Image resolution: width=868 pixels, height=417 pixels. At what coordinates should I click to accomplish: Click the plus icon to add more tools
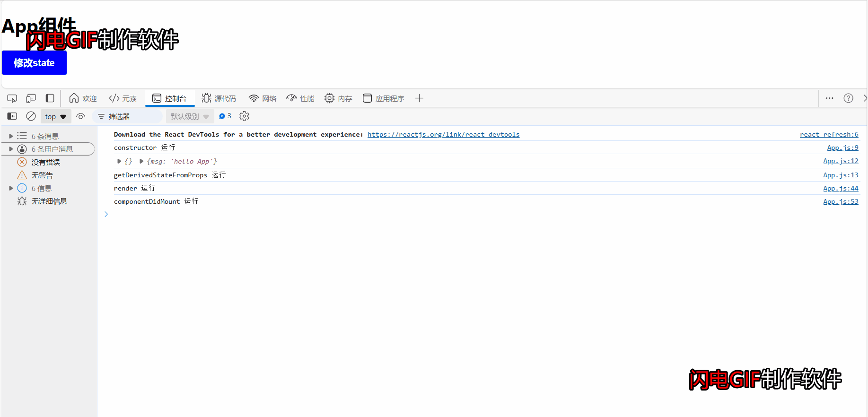point(419,98)
